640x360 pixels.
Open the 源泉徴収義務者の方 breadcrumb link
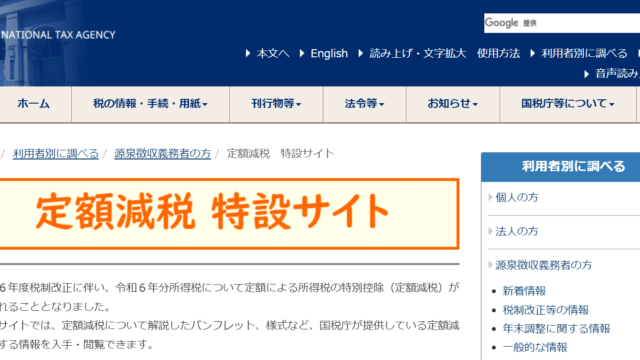[162, 153]
